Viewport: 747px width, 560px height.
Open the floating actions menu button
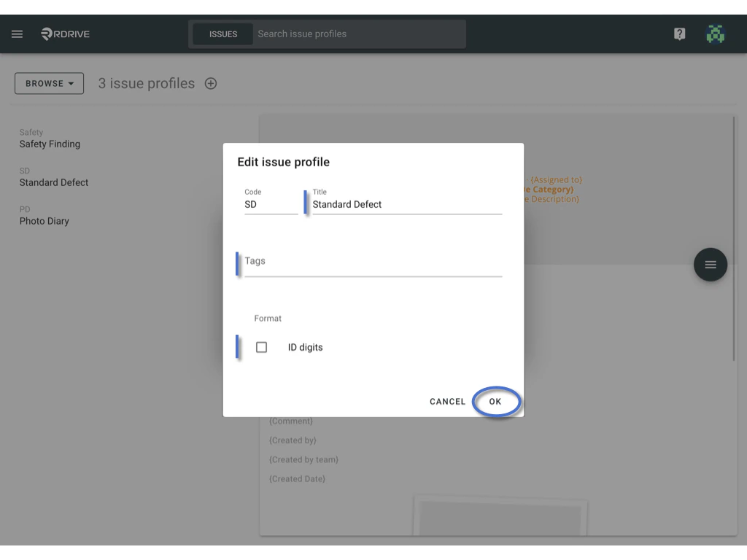(x=710, y=265)
